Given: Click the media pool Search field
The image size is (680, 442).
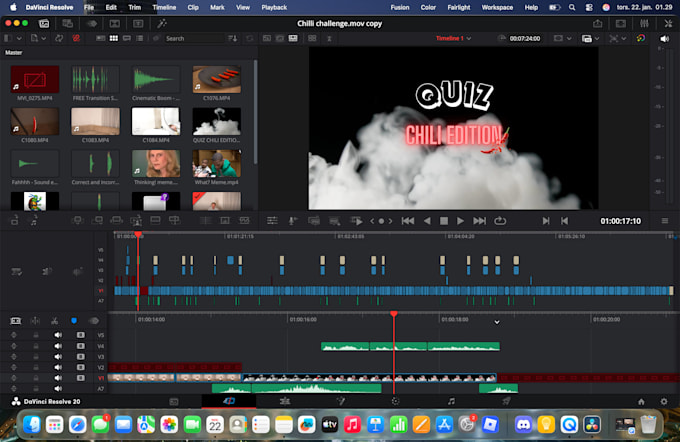Looking at the screenshot, I should click(193, 39).
